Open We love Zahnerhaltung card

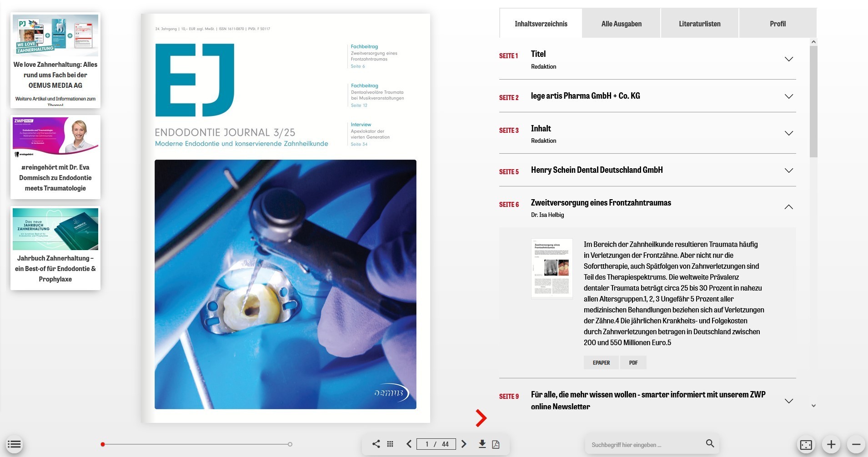pos(55,60)
